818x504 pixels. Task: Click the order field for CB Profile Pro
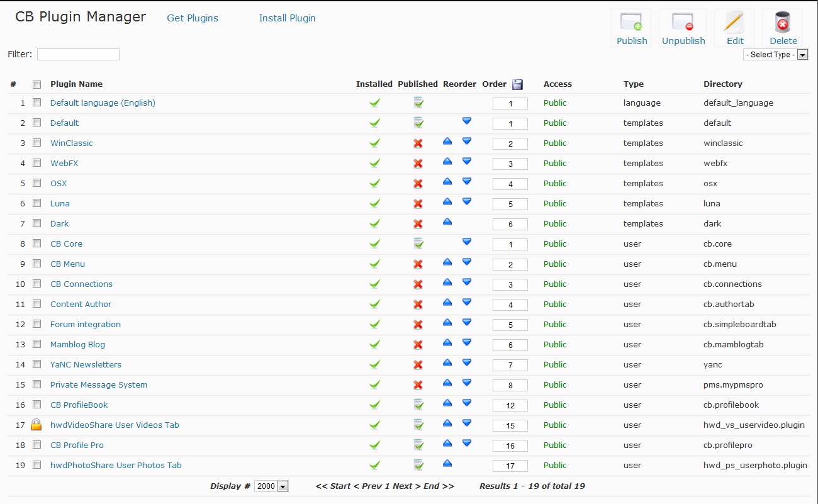510,446
